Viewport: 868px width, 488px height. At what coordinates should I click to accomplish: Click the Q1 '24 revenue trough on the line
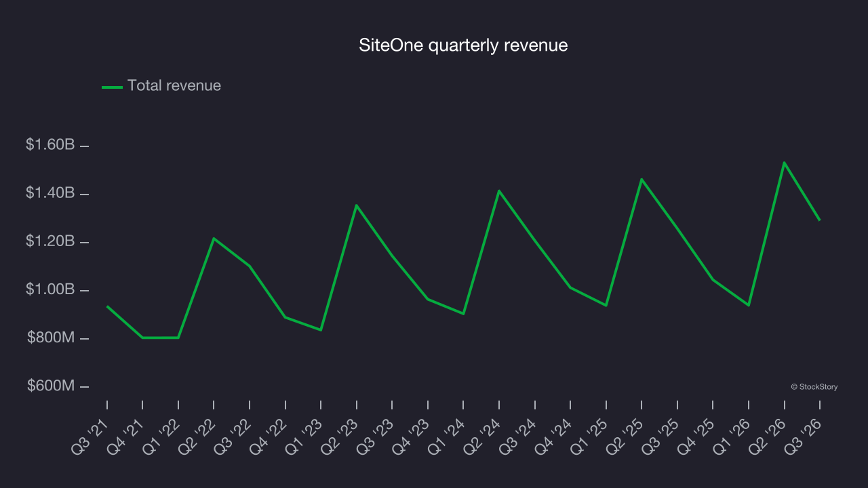[x=463, y=314]
